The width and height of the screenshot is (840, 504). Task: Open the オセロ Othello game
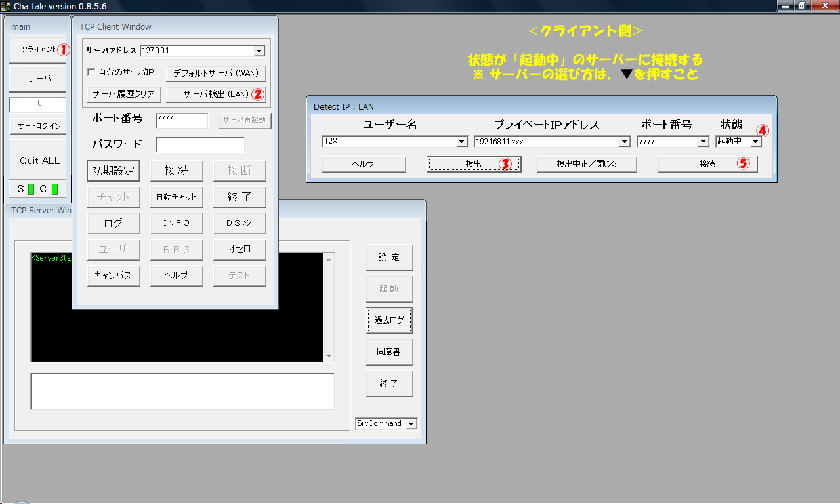(x=240, y=249)
